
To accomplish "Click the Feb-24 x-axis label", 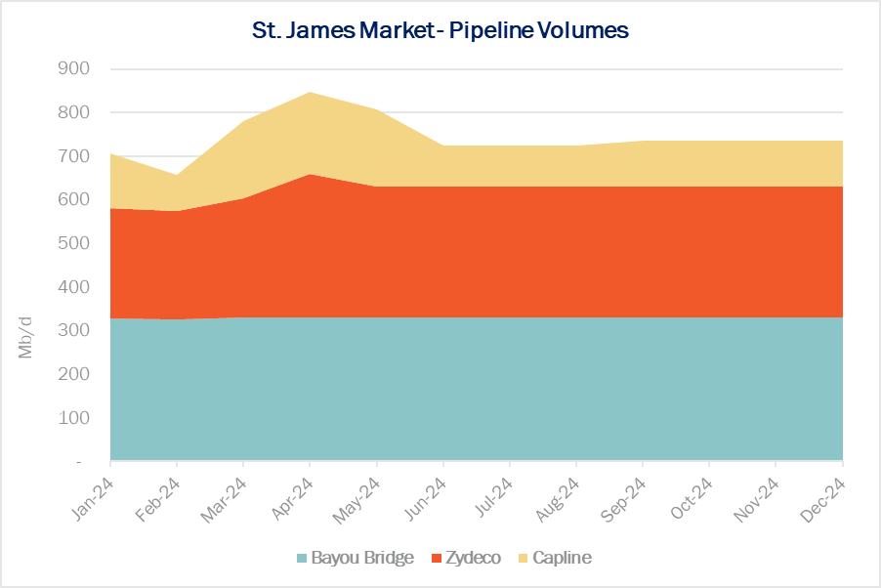I will point(158,500).
